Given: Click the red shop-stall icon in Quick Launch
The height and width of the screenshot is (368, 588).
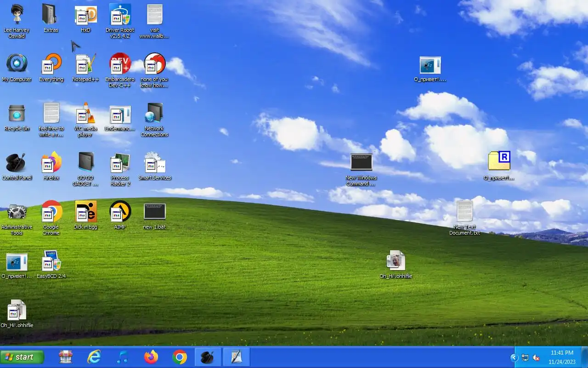Looking at the screenshot, I should click(66, 357).
